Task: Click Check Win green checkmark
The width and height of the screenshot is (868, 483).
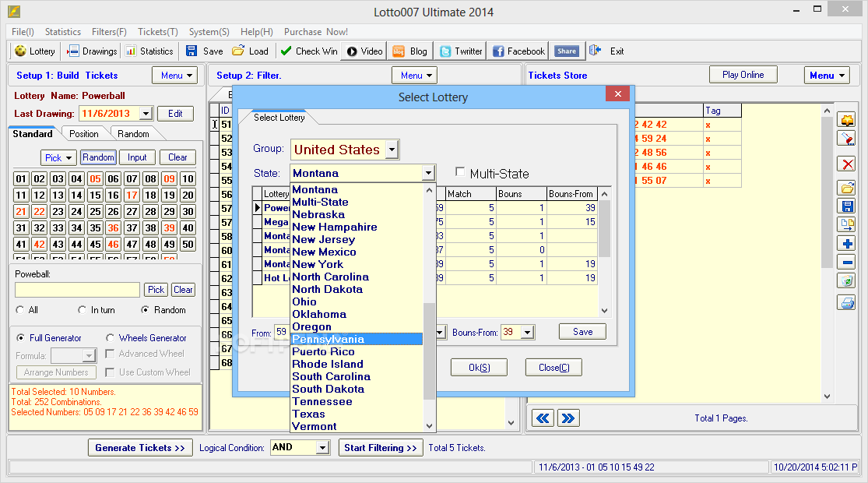Action: click(286, 51)
